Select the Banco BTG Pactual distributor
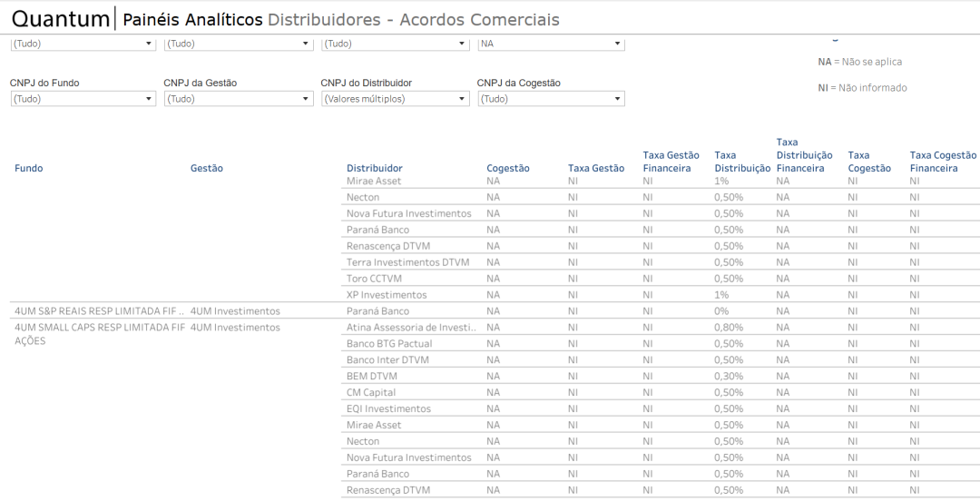The width and height of the screenshot is (980, 501). pos(388,343)
